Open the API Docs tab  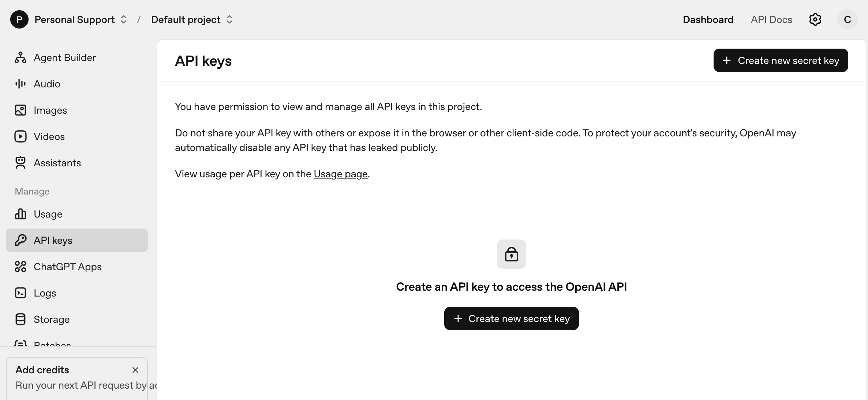tap(771, 19)
